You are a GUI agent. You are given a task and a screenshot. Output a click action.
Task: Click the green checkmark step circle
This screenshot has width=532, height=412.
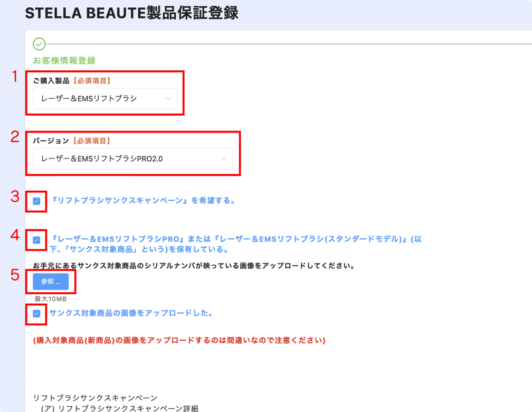[39, 44]
